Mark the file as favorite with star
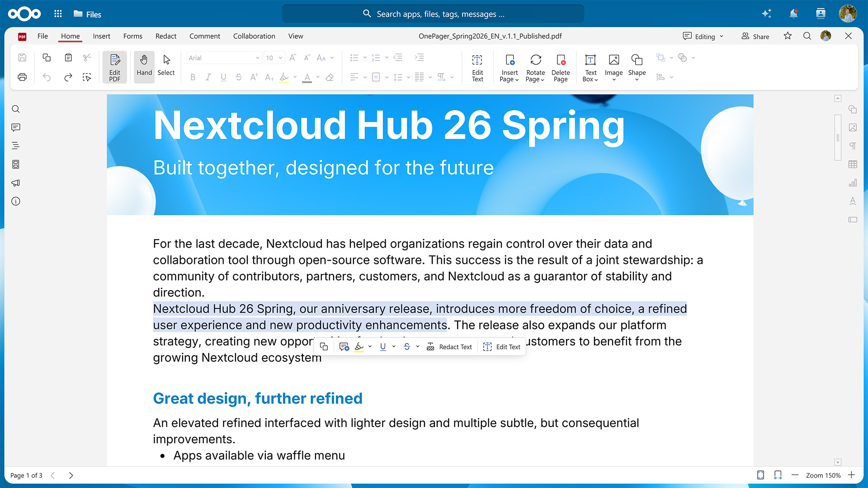This screenshot has height=488, width=868. [788, 36]
